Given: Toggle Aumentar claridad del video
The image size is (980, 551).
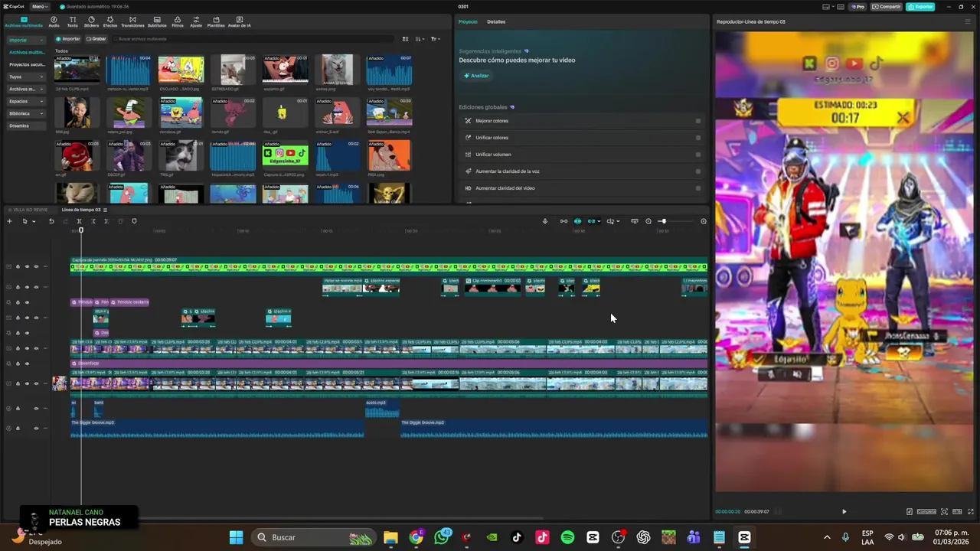Looking at the screenshot, I should pos(698,188).
